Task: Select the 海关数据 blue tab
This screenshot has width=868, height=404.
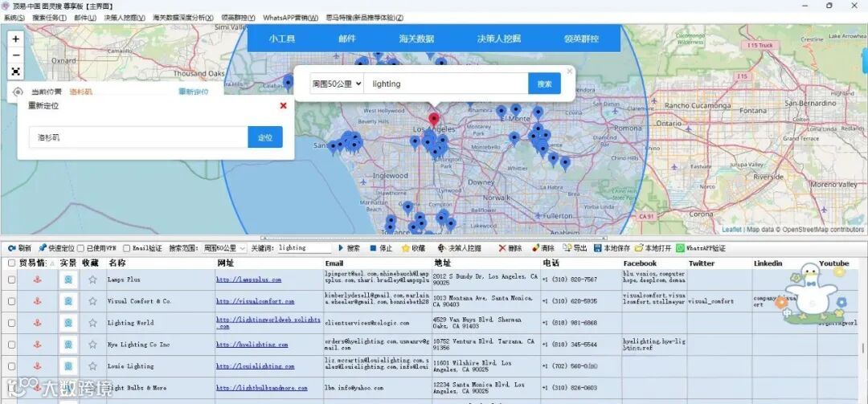Action: click(416, 39)
